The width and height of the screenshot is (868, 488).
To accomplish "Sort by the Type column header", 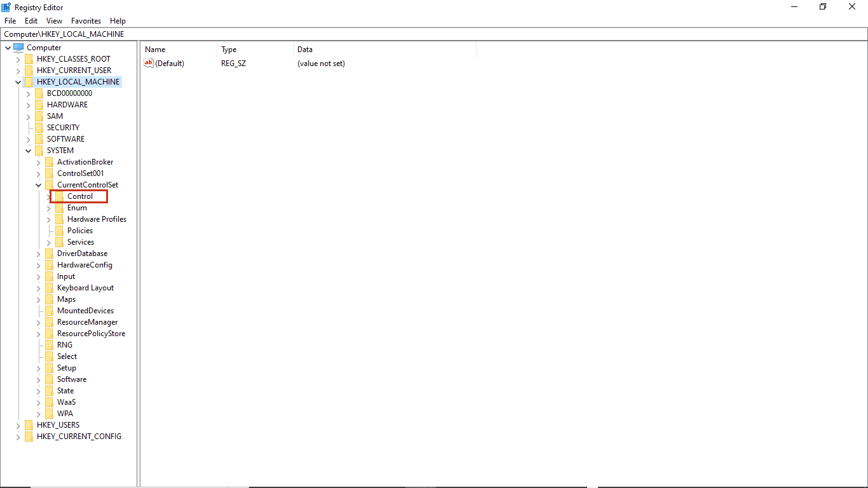I will [x=255, y=50].
